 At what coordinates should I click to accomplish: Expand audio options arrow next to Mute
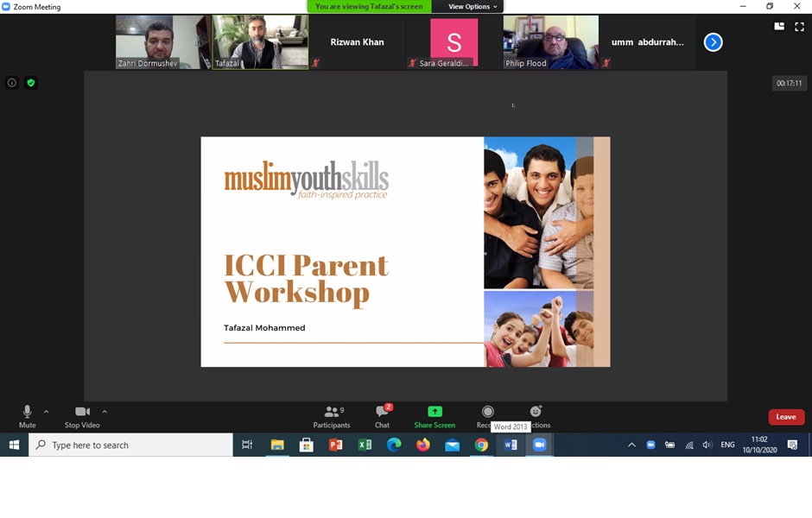point(47,412)
